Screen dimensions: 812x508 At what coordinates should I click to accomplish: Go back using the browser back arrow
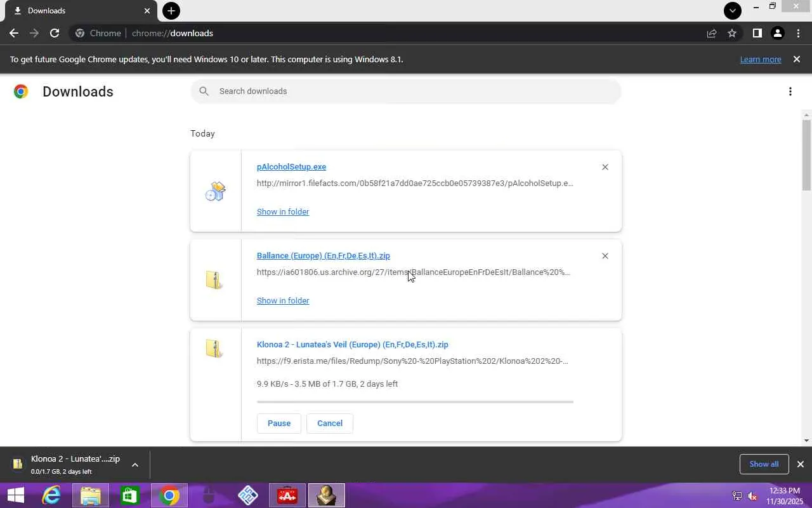tap(14, 33)
